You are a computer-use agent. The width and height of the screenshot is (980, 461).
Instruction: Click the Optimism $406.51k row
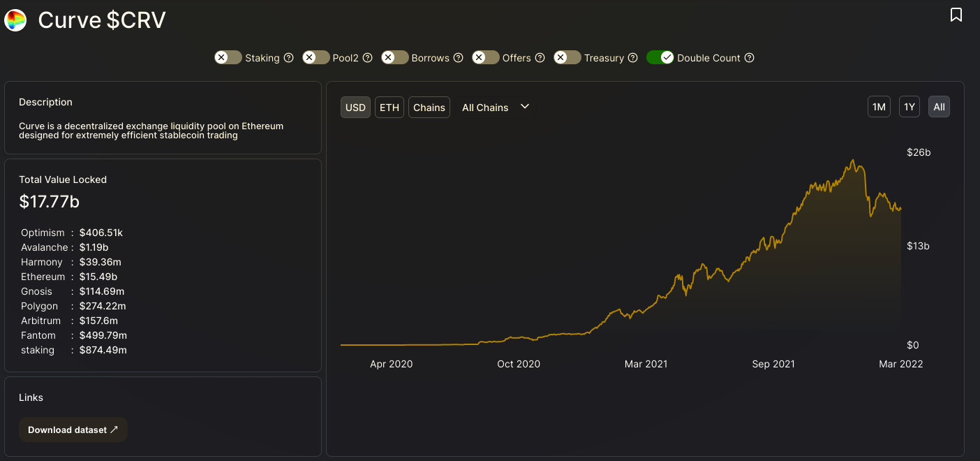pos(72,233)
